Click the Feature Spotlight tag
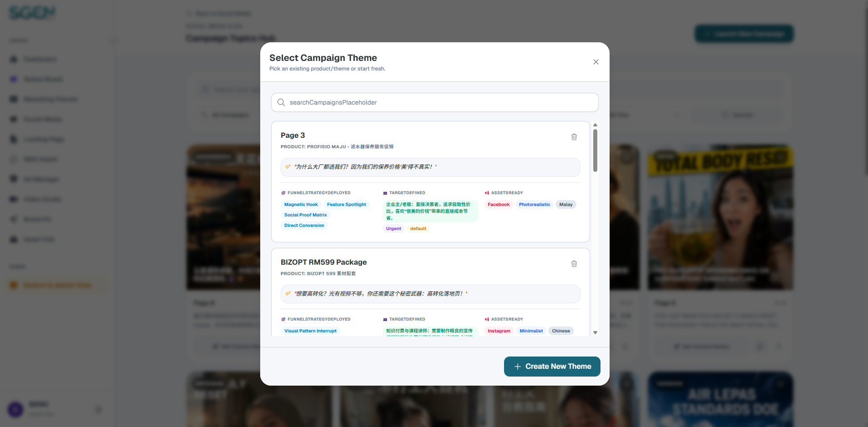868x427 pixels. pos(347,205)
